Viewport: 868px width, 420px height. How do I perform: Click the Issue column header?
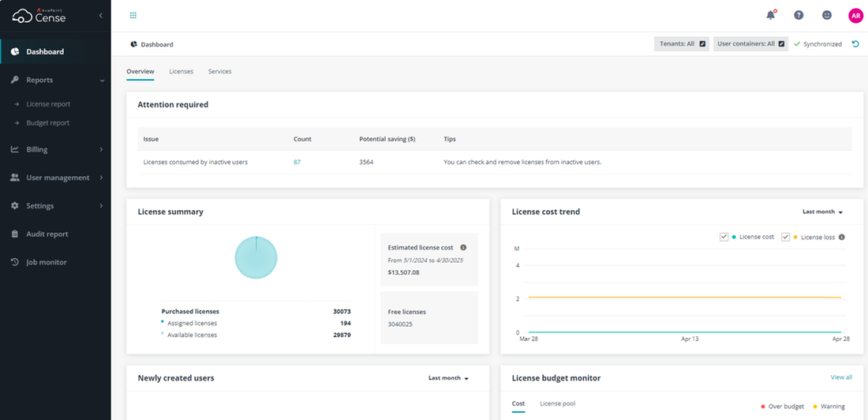[151, 139]
